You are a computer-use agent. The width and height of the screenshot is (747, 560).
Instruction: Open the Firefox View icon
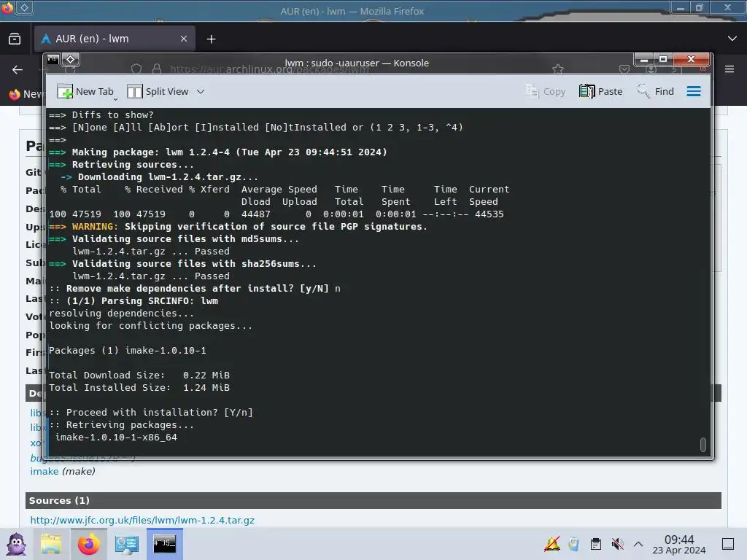tap(15, 39)
